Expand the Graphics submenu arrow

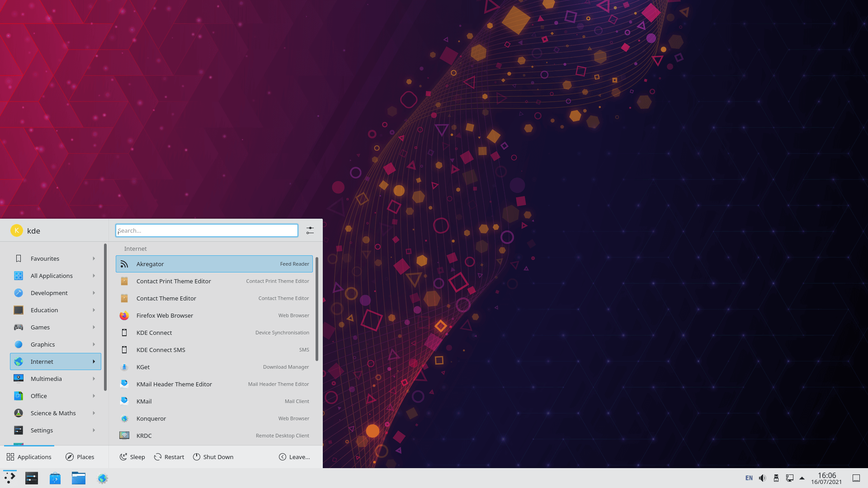coord(94,344)
